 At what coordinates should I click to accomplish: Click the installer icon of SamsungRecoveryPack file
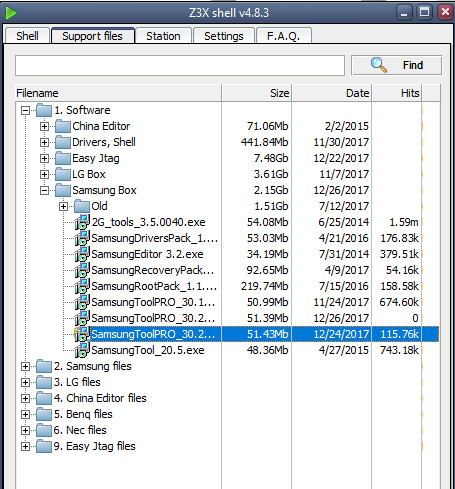pos(82,270)
